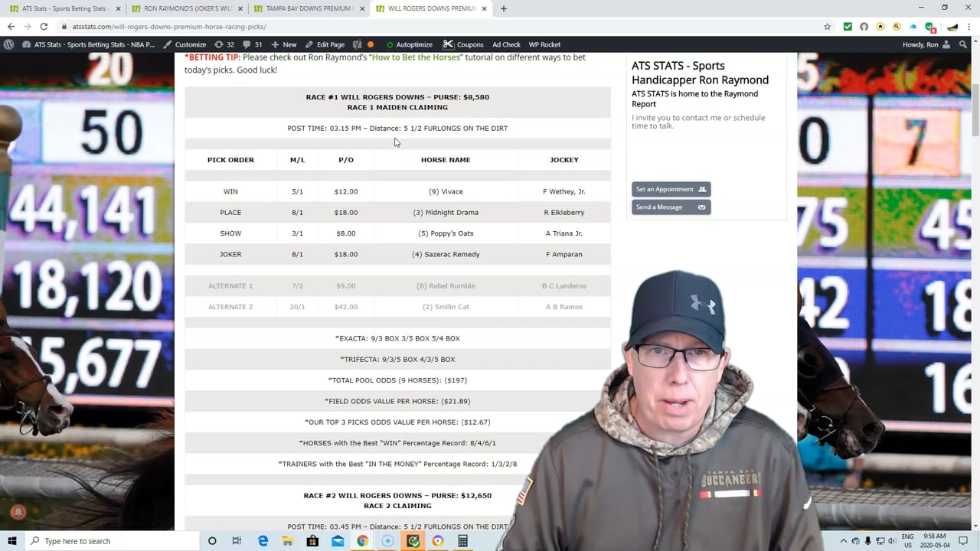This screenshot has height=551, width=980.
Task: Close the Will Rogers Downs Premium tab
Action: coord(484,8)
